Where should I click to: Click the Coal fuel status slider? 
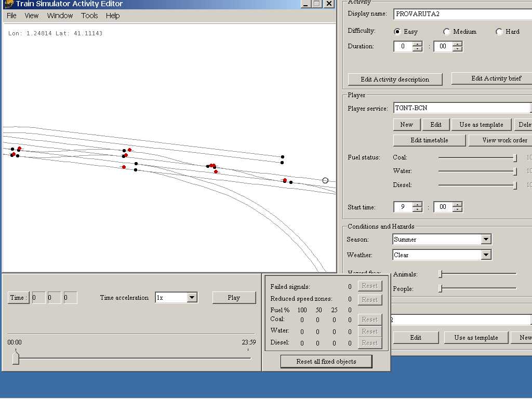(476, 157)
